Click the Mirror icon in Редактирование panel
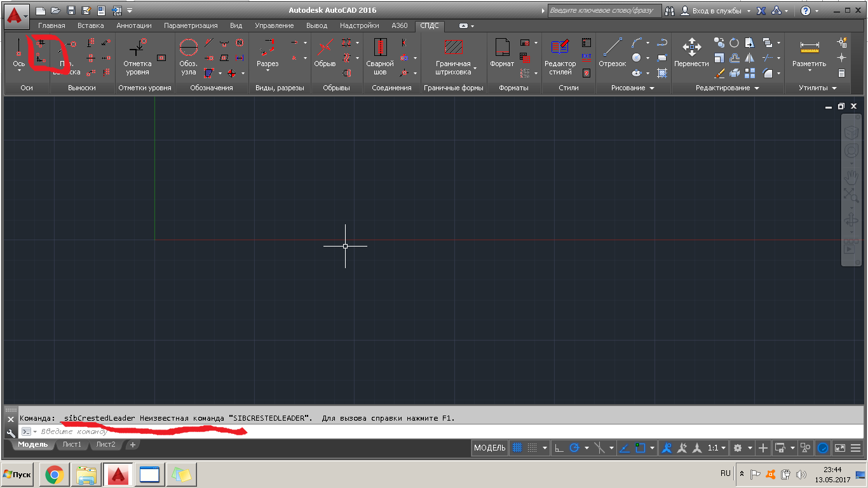 [750, 58]
